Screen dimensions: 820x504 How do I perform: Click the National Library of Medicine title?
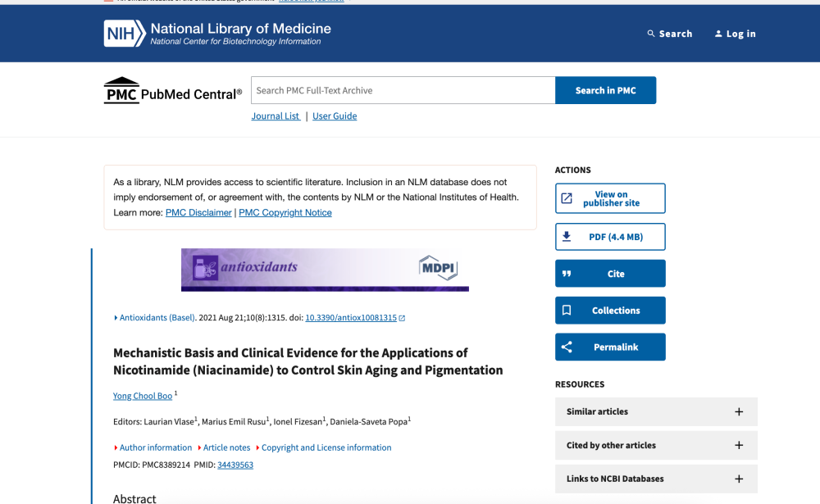click(240, 28)
